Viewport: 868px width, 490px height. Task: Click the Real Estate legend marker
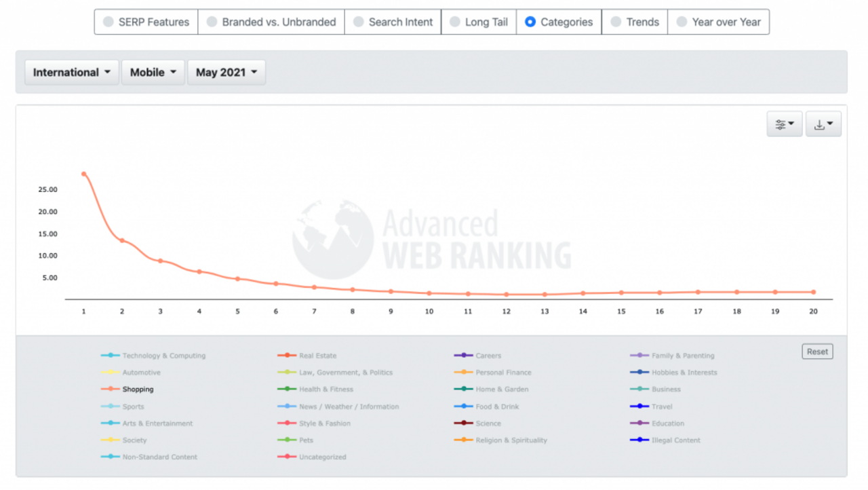point(287,356)
